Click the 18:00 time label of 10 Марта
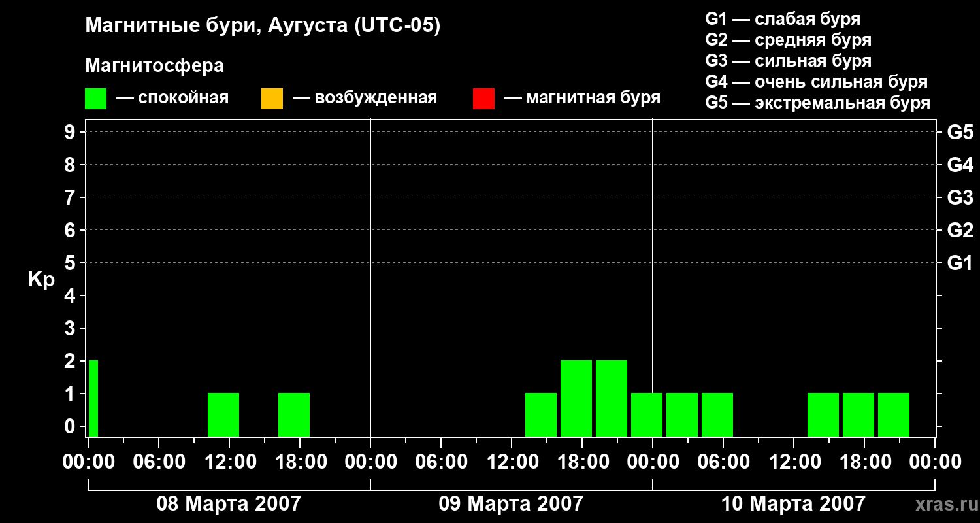This screenshot has width=980, height=523. click(x=864, y=462)
